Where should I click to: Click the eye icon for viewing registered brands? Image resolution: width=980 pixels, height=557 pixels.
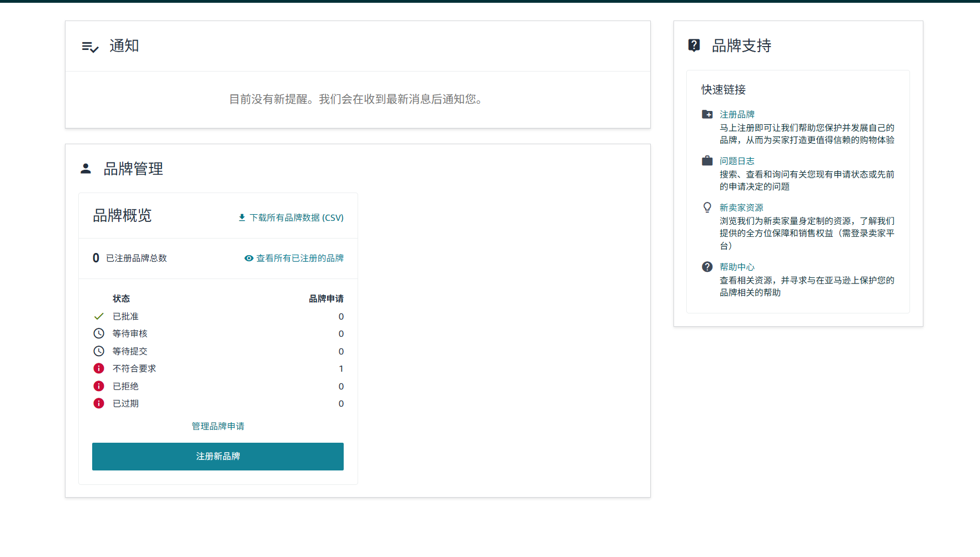[249, 258]
